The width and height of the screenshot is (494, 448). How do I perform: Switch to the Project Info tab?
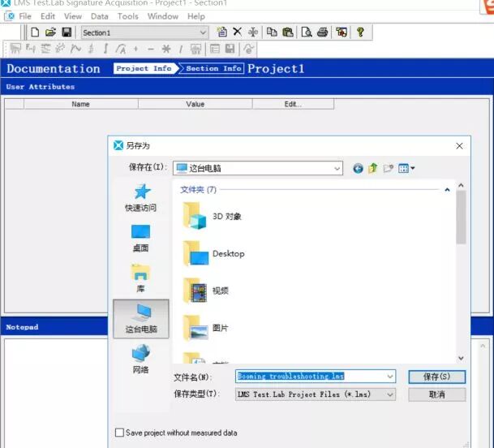(x=144, y=68)
